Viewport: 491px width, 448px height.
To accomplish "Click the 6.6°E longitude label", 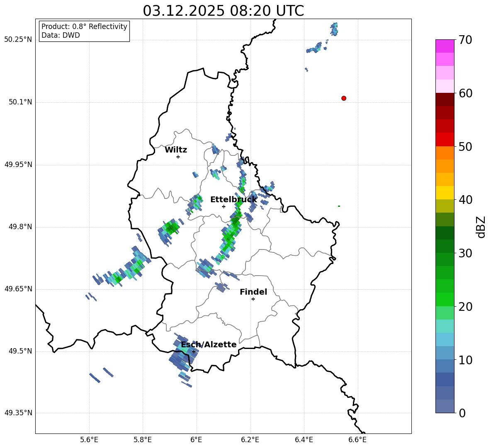I will coord(357,440).
